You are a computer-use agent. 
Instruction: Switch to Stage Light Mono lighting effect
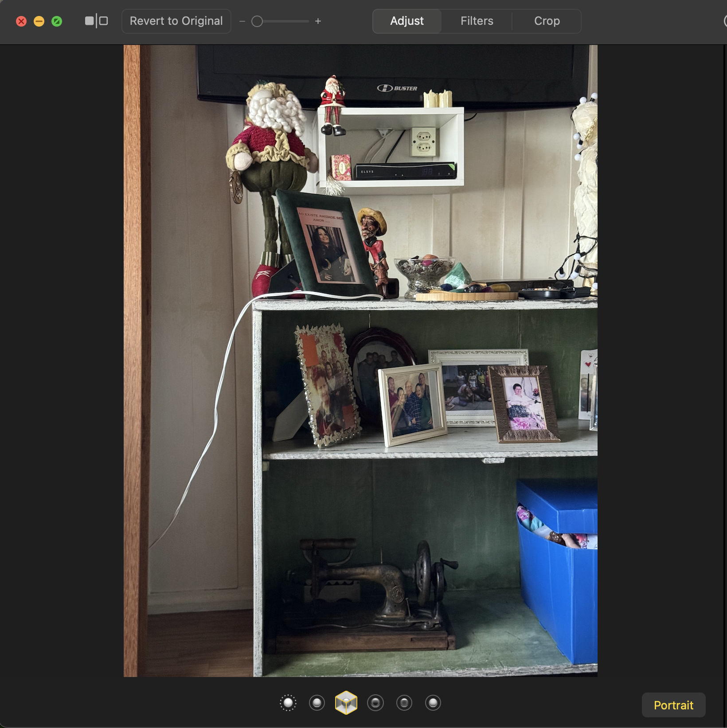[x=404, y=703]
